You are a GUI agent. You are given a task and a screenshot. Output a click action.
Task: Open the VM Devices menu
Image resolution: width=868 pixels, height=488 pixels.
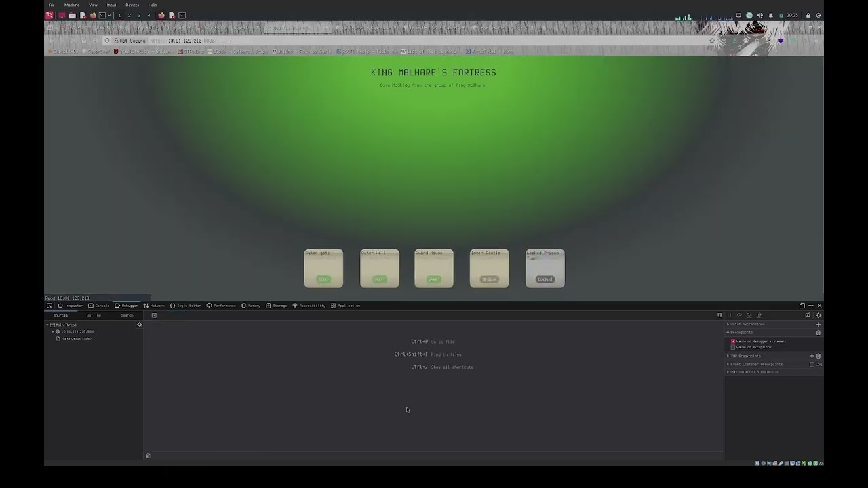(132, 5)
